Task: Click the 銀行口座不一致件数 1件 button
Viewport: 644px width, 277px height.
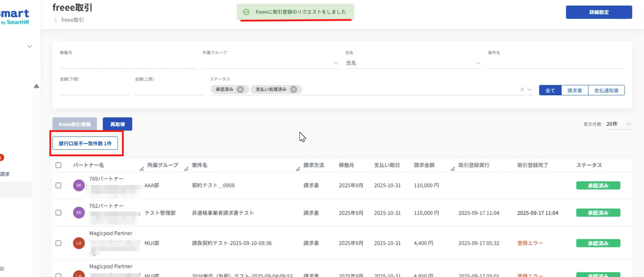Action: 85,143
